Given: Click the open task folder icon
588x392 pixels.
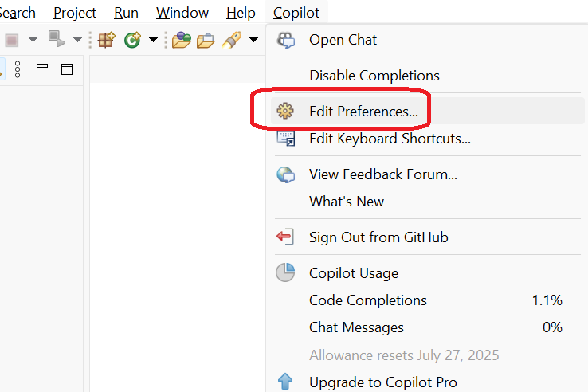Looking at the screenshot, I should (206, 40).
